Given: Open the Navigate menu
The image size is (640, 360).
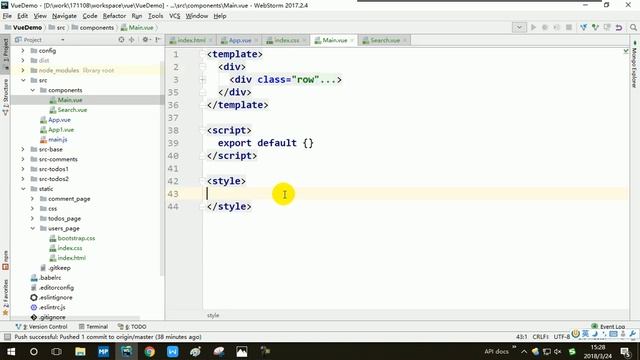Looking at the screenshot, I should [64, 16].
